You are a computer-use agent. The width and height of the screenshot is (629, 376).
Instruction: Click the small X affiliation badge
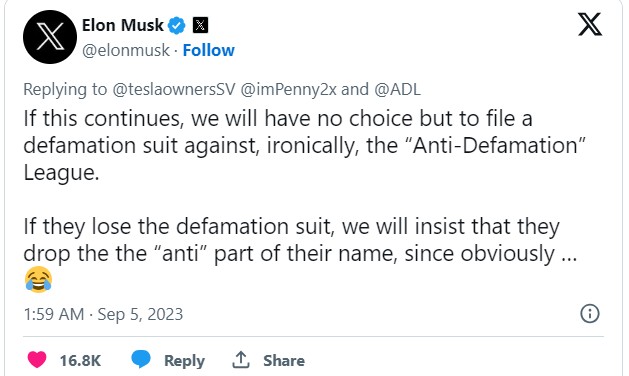(x=200, y=25)
